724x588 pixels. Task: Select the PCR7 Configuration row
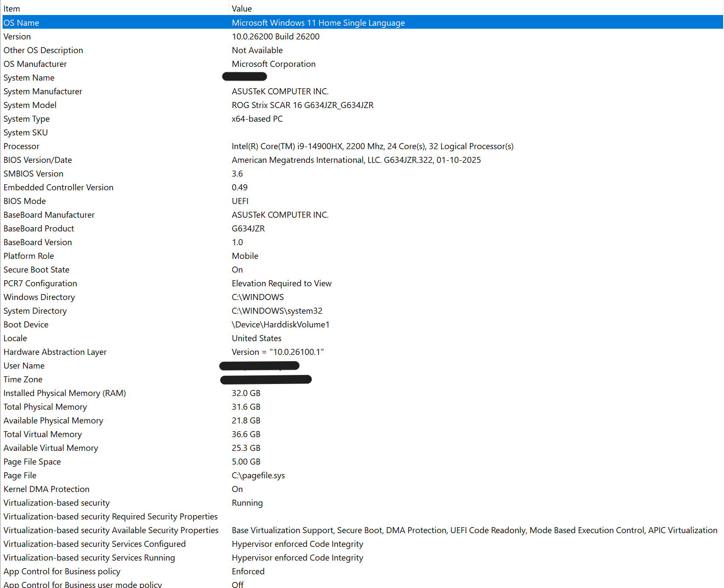click(363, 283)
